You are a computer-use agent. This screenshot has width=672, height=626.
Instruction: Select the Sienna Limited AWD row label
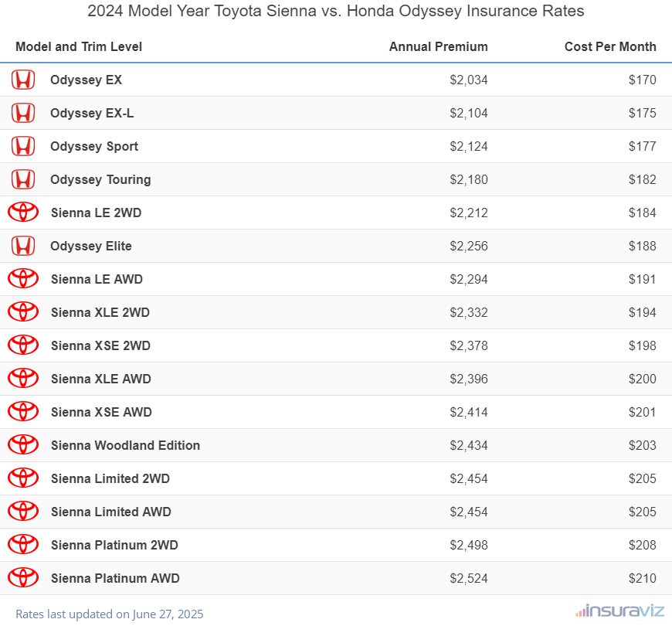pos(111,512)
